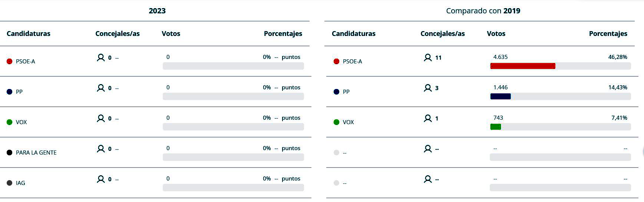Click the dark blue PP vote bar
Image resolution: width=644 pixels, height=202 pixels.
pyautogui.click(x=500, y=96)
